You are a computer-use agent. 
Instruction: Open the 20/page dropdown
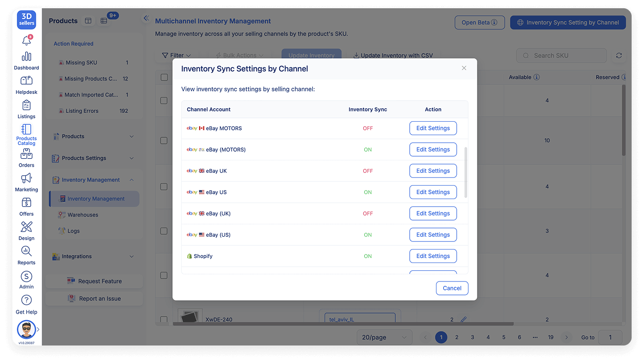[x=384, y=337]
